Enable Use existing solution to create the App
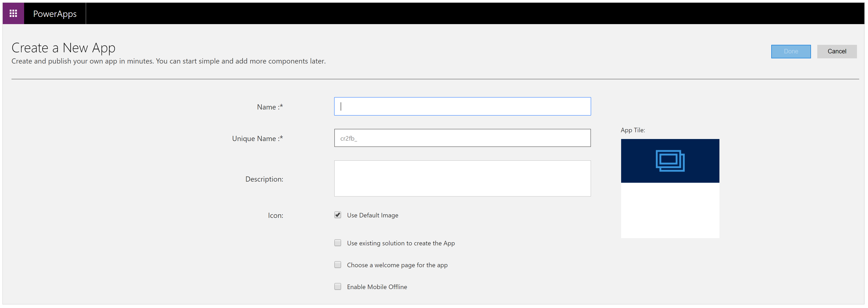Image resolution: width=868 pixels, height=308 pixels. click(x=338, y=243)
